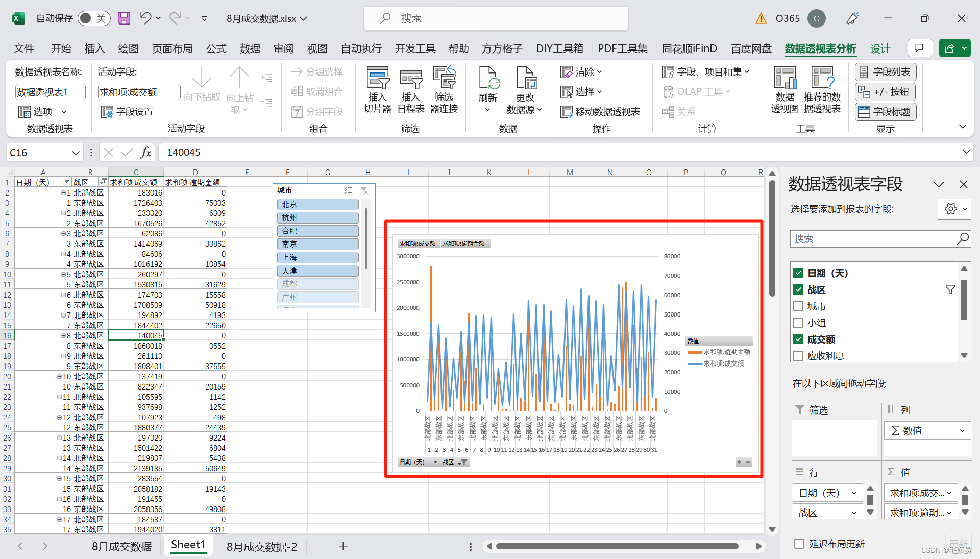The height and width of the screenshot is (559, 980).
Task: Click the vertical worksheet scrollbar thumb
Action: click(772, 238)
